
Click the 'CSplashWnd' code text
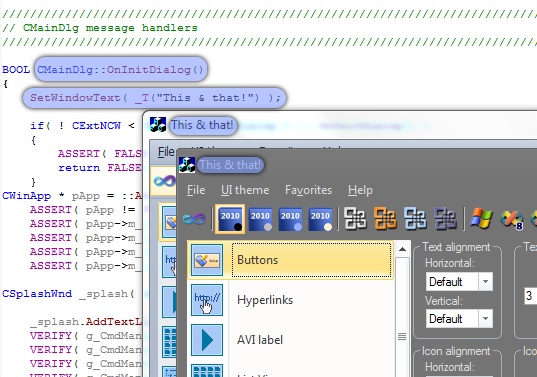pos(37,294)
